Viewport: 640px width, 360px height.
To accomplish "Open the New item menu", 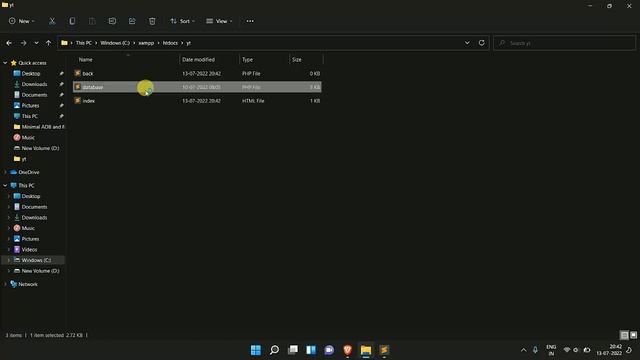I will (22, 21).
